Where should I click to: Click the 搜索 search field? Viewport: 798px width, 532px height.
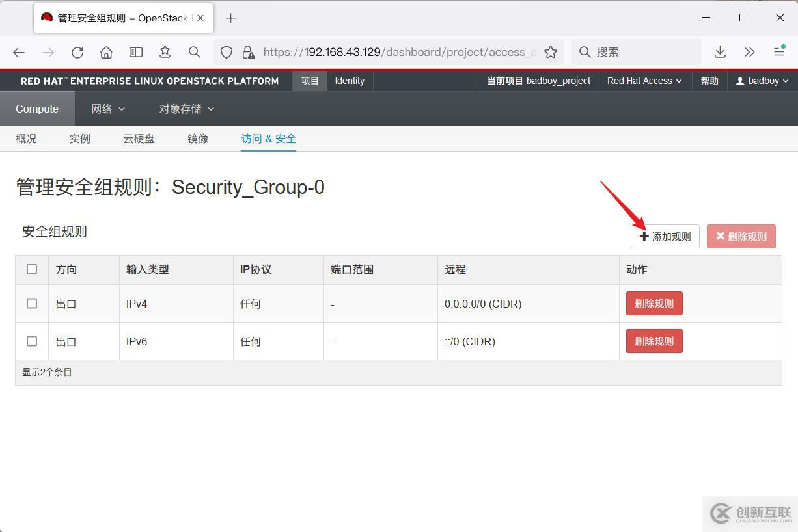click(x=637, y=52)
